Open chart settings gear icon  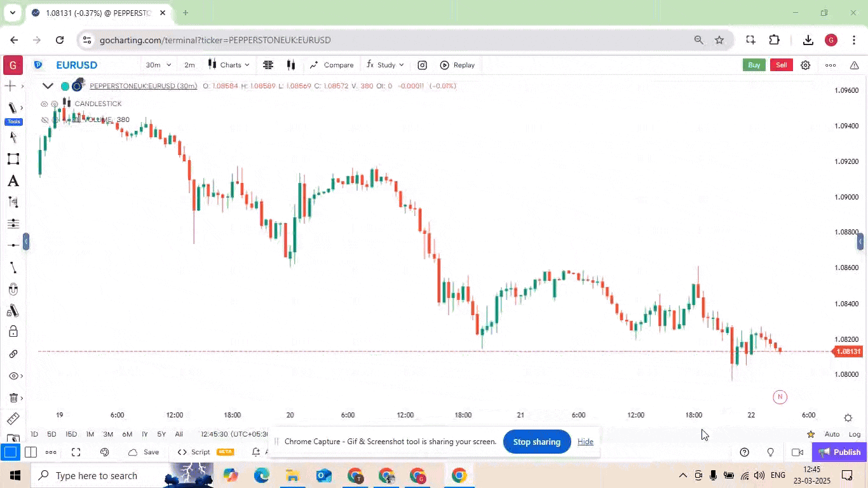pyautogui.click(x=805, y=65)
